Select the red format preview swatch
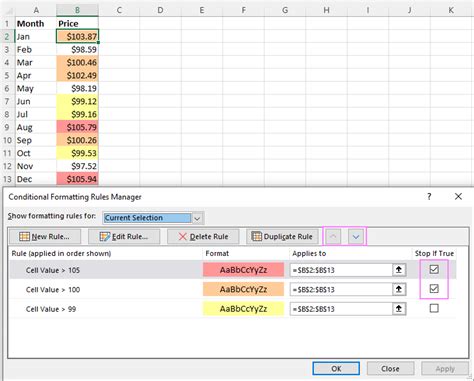 [243, 270]
